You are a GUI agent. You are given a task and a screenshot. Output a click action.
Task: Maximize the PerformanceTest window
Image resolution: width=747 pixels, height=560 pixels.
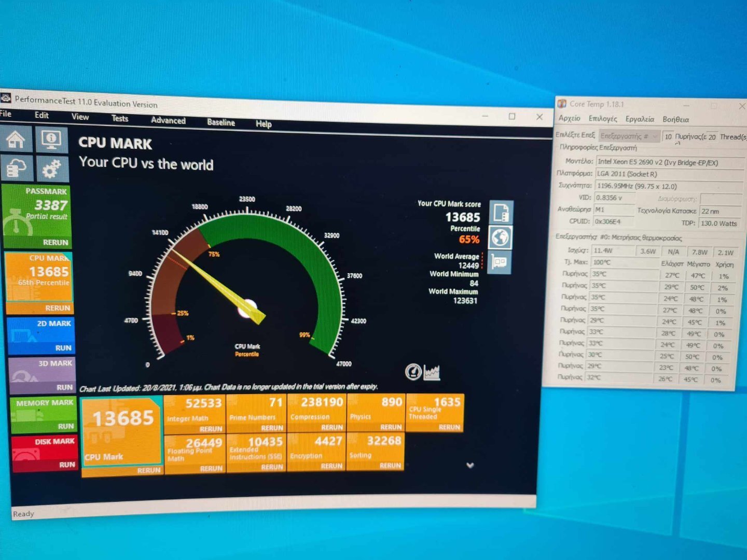pos(512,116)
